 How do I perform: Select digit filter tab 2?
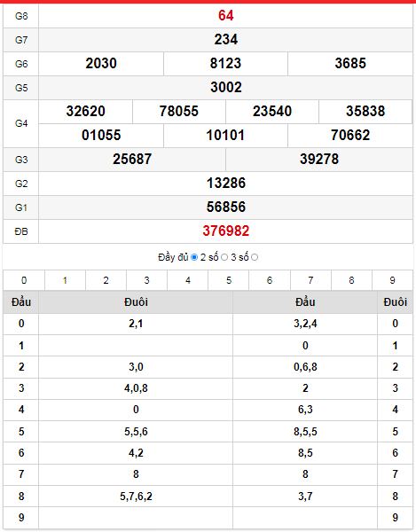(106, 280)
